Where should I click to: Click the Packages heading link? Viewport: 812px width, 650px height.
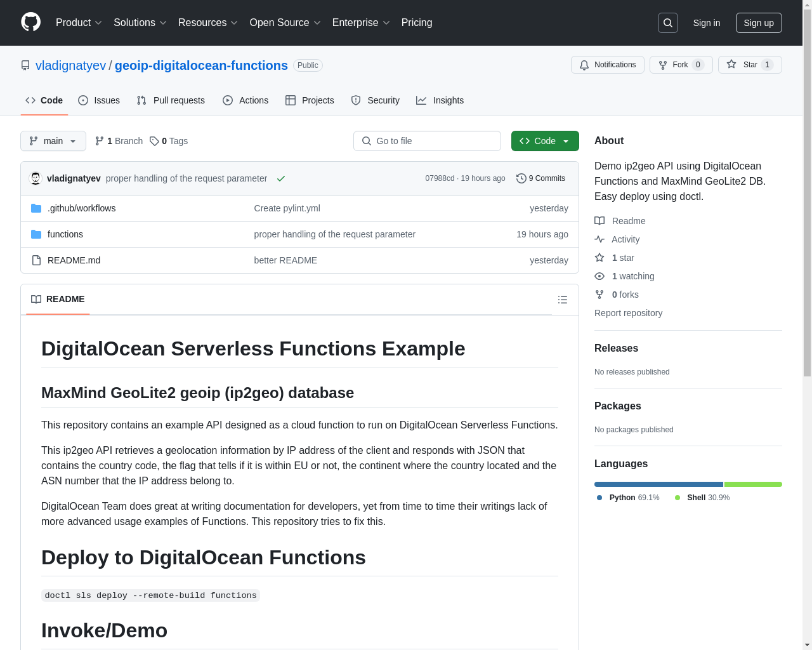point(617,406)
